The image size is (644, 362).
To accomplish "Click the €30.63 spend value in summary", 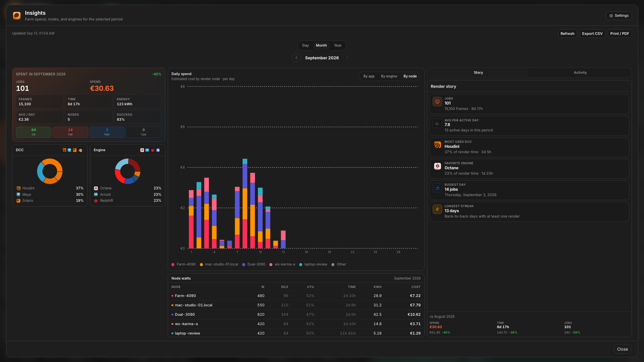I will pyautogui.click(x=102, y=88).
